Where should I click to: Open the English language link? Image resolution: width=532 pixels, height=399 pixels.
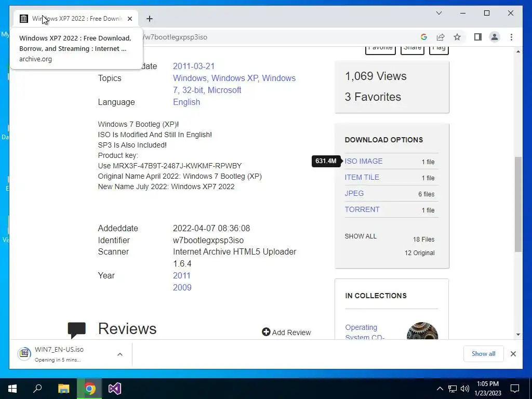(187, 102)
